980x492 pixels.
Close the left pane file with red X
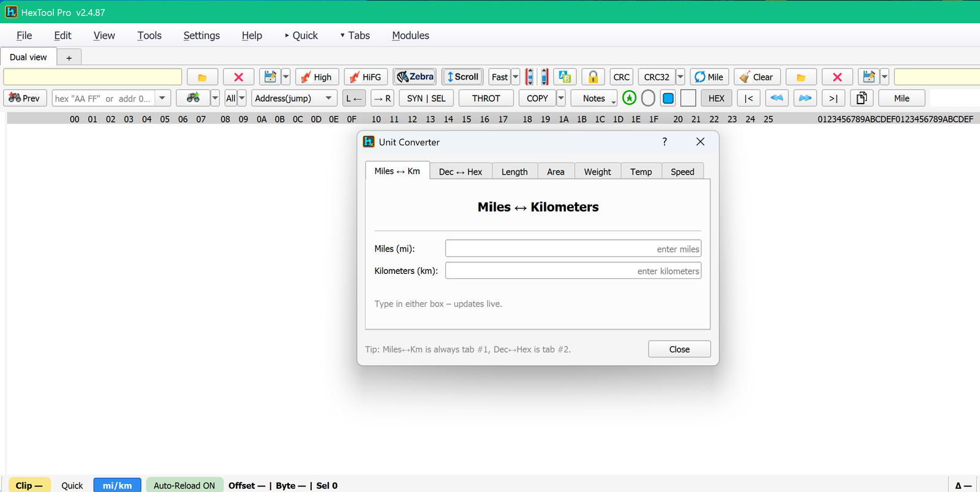pos(238,77)
